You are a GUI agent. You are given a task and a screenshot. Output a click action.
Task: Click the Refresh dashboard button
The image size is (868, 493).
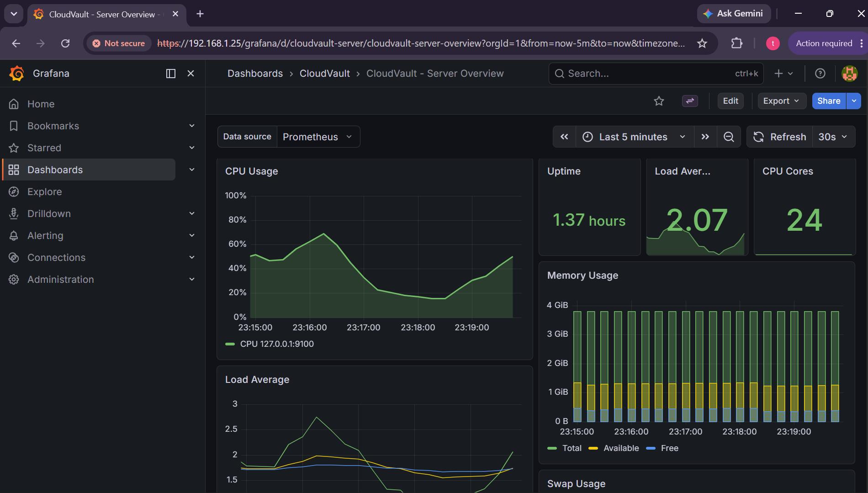pyautogui.click(x=780, y=137)
